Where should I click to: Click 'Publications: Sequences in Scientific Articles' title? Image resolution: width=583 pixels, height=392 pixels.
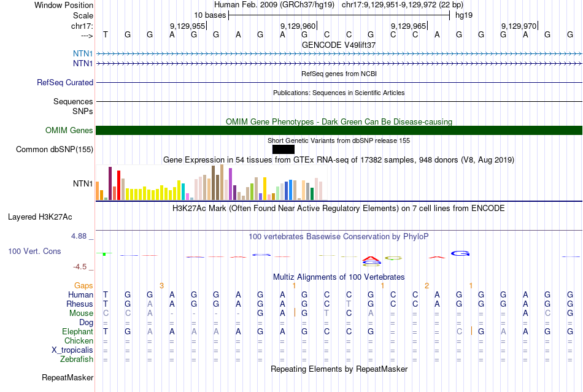(x=339, y=93)
